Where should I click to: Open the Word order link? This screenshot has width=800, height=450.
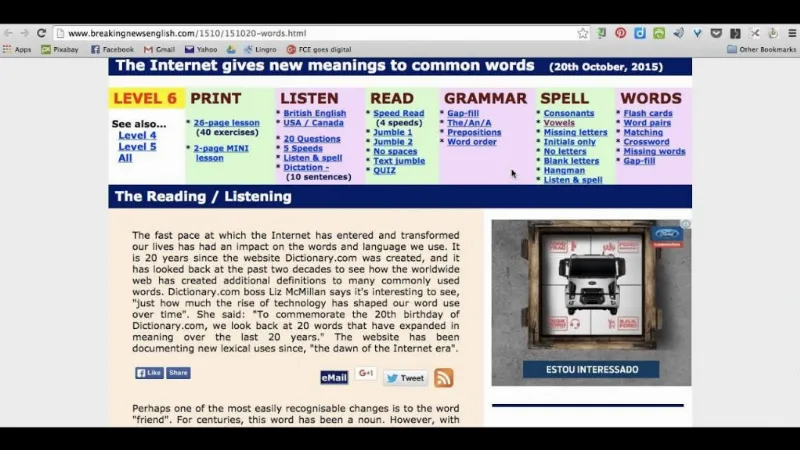[x=472, y=142]
